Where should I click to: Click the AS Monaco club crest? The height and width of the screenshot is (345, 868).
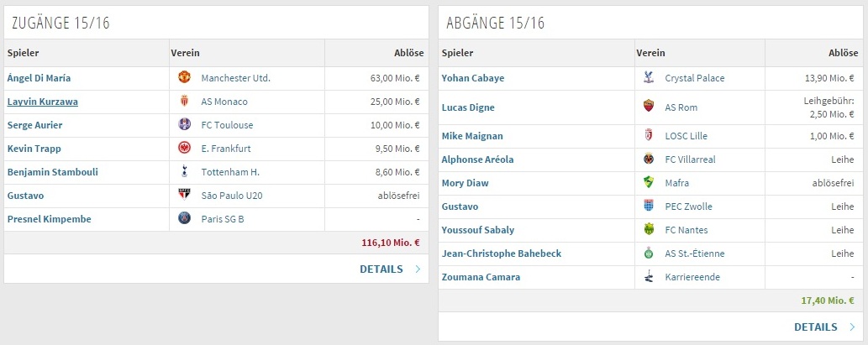pos(184,102)
